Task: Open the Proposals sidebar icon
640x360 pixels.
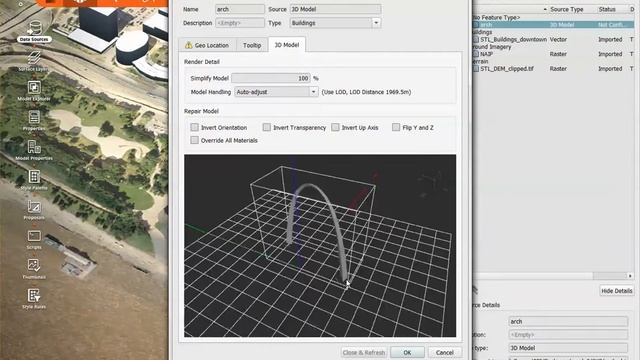Action: [34, 207]
